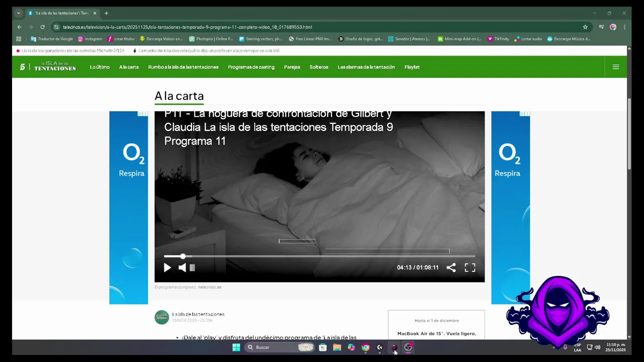The image size is (644, 362).
Task: Open the Chrome three-dot menu
Action: click(x=624, y=27)
